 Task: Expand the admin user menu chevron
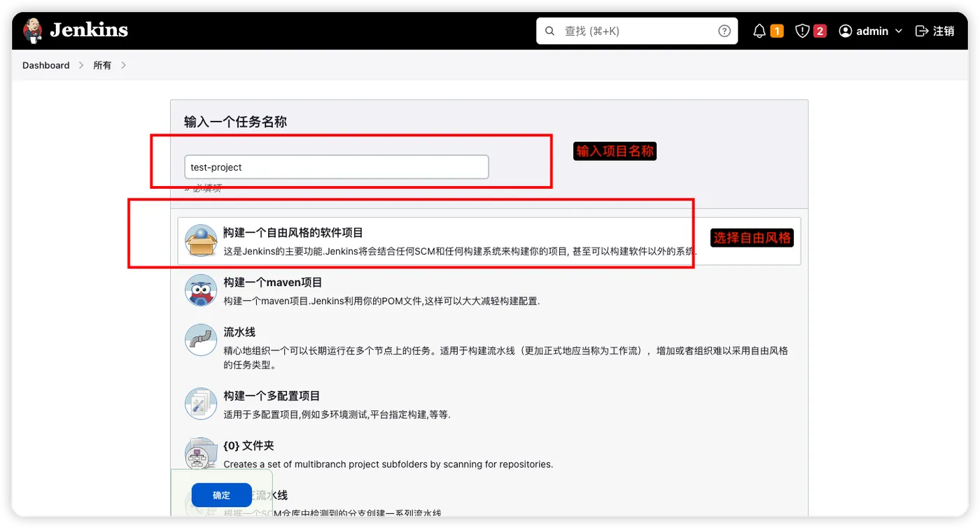click(x=899, y=31)
